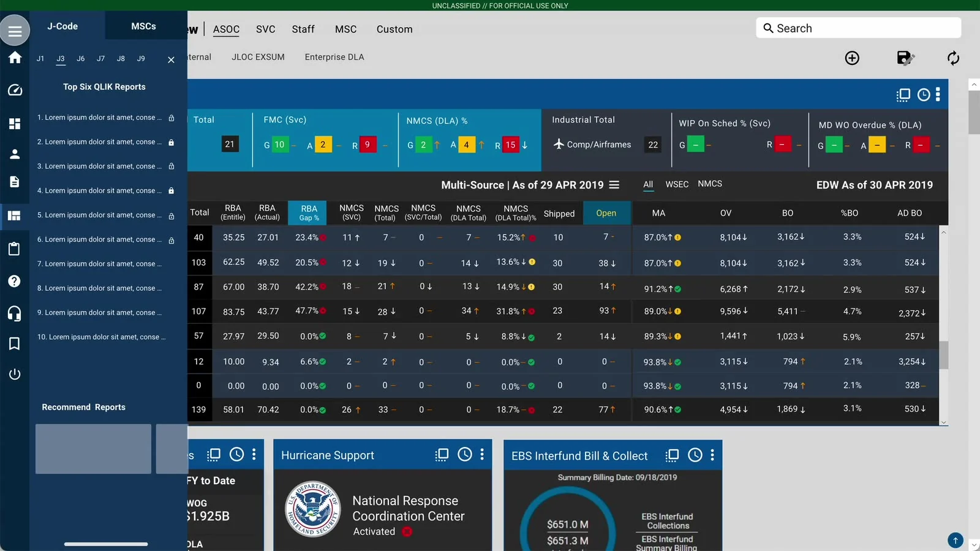This screenshot has height=551, width=980.
Task: Pop out the main readiness panel
Action: (903, 95)
